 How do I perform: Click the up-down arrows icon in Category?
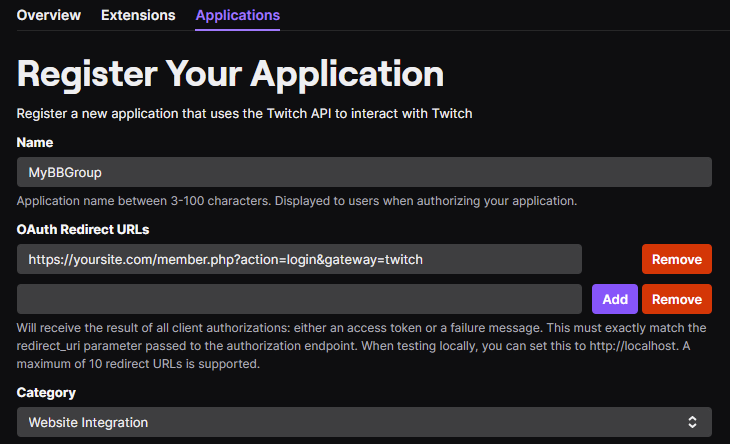point(692,422)
